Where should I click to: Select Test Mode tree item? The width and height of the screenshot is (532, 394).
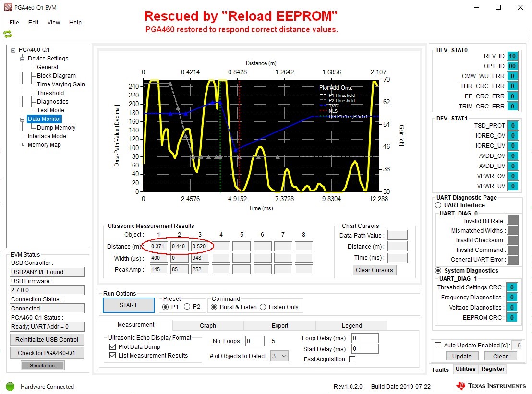(x=50, y=110)
